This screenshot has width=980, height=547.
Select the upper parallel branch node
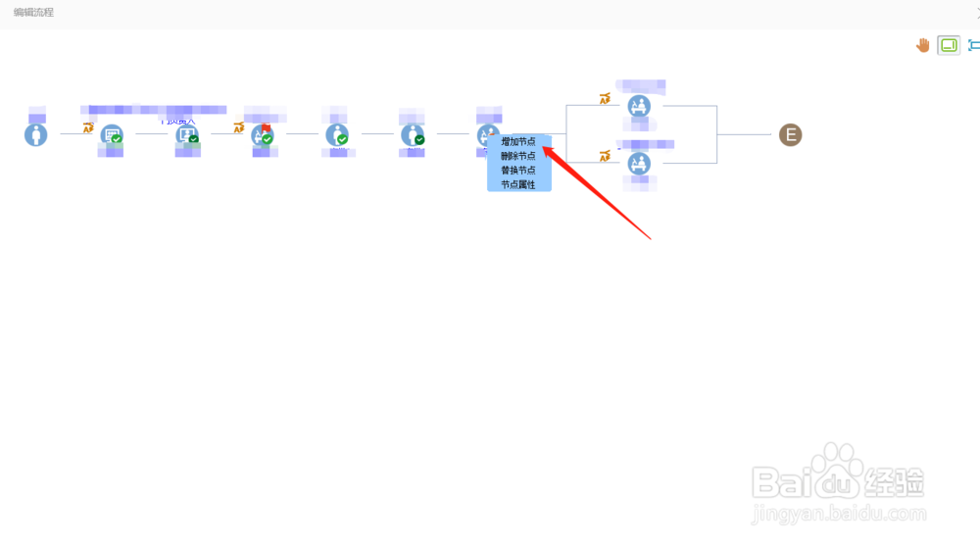(639, 106)
